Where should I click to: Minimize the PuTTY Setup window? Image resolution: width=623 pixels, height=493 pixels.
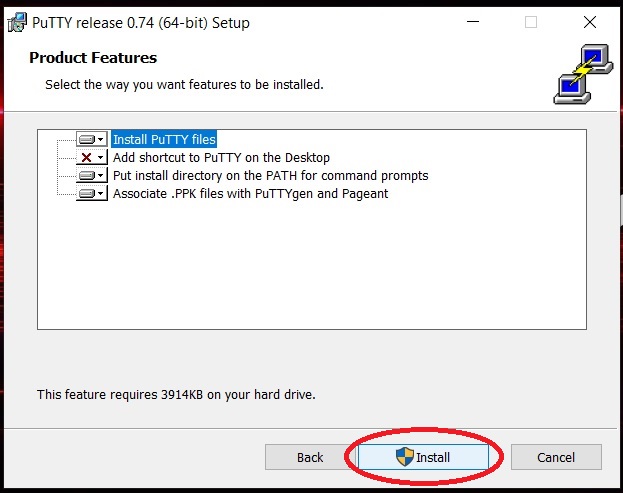[473, 22]
